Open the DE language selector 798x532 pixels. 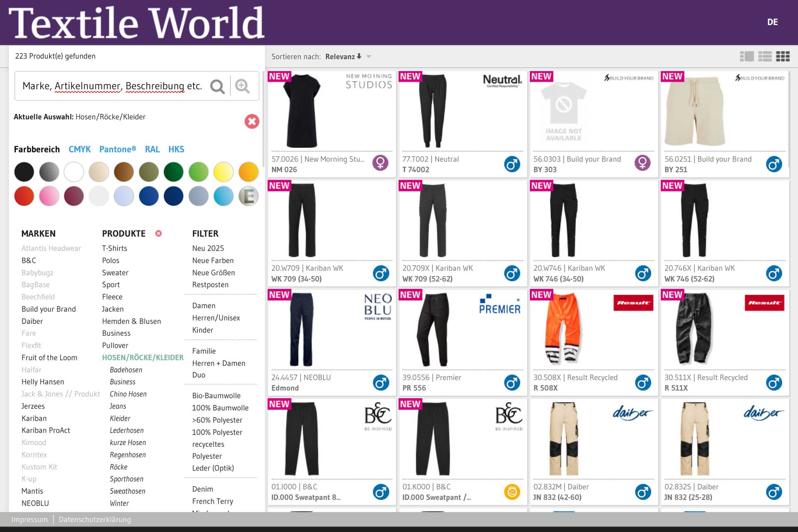point(772,22)
